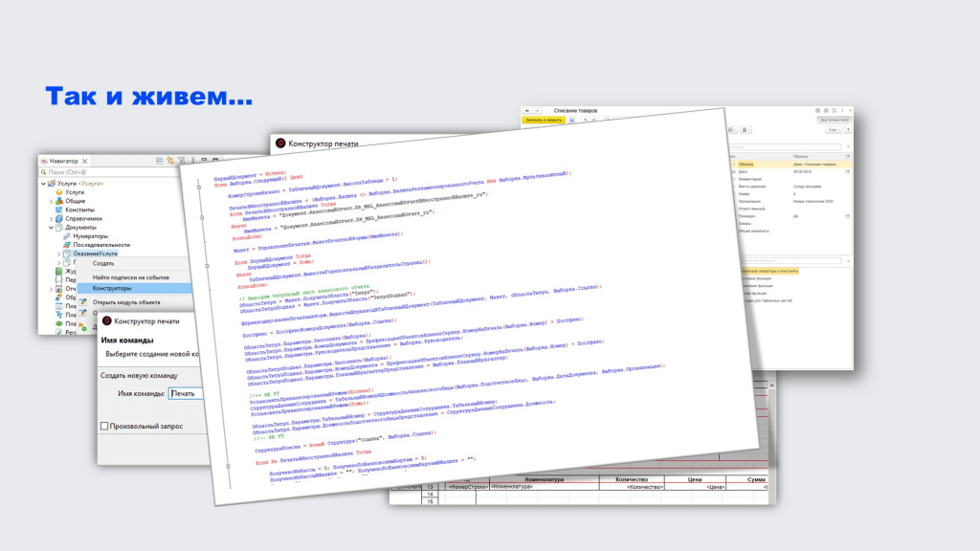Click the help question mark in Списание товаров
This screenshot has height=551, width=980.
coord(848,130)
